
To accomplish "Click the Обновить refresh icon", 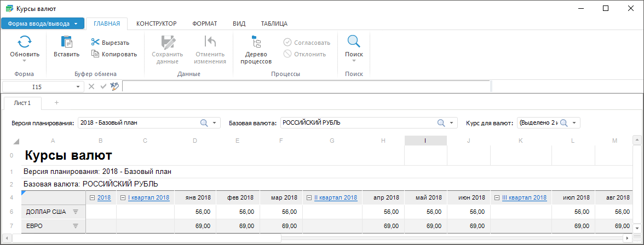I will (25, 42).
